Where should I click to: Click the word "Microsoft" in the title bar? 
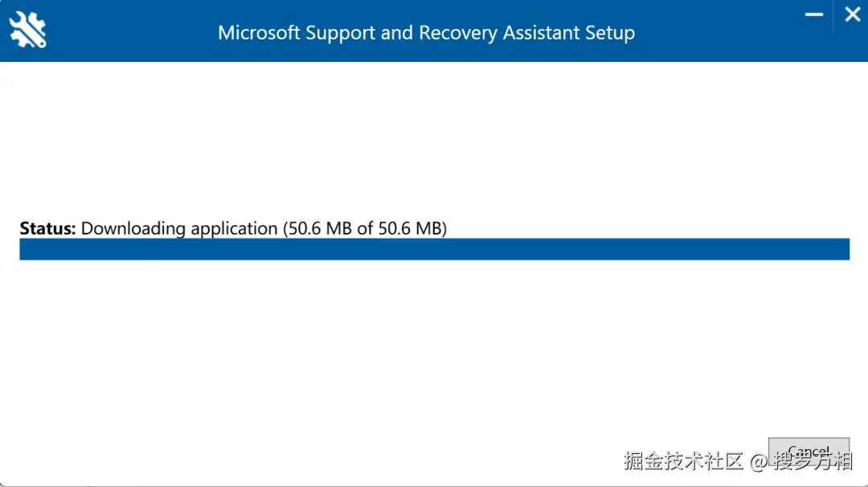[x=258, y=33]
